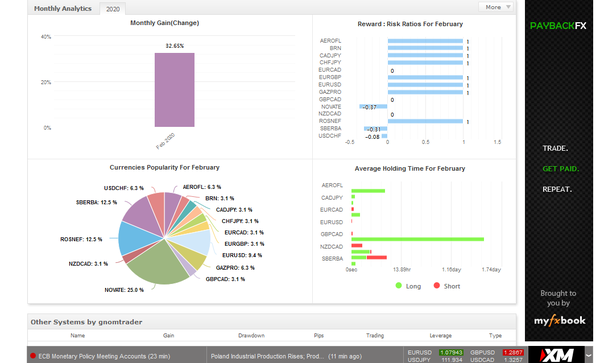Screen dimensions: 600x363
Task: Click the red ECB news indicator dot
Action: pyautogui.click(x=33, y=356)
